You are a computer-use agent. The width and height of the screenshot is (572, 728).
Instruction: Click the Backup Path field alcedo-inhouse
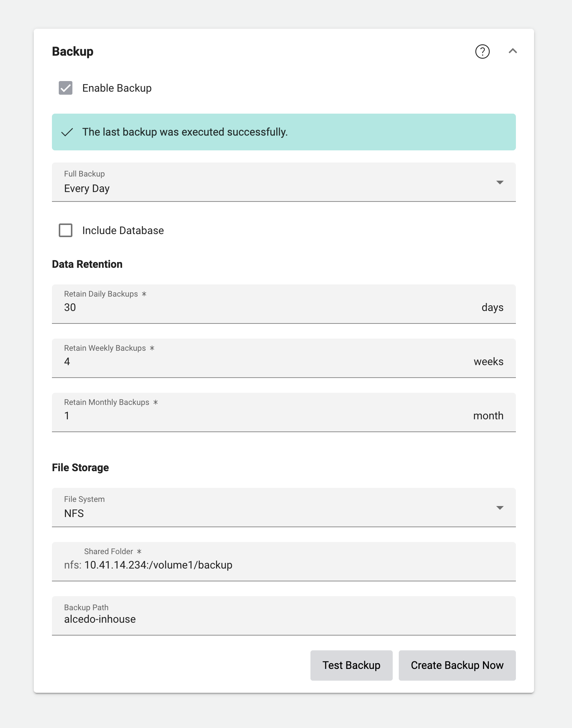point(265,619)
